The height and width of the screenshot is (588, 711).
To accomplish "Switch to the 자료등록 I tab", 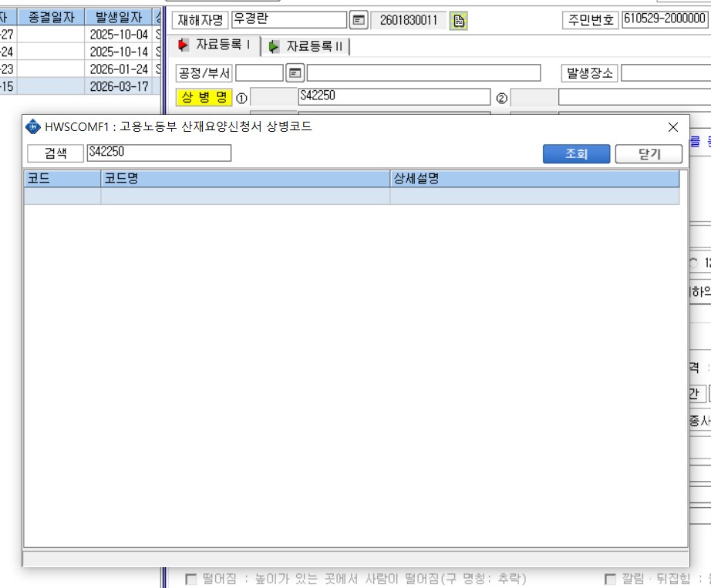I will click(x=214, y=45).
